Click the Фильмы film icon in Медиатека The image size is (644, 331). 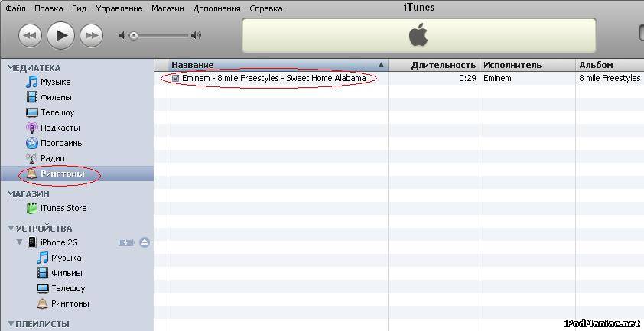coord(32,97)
